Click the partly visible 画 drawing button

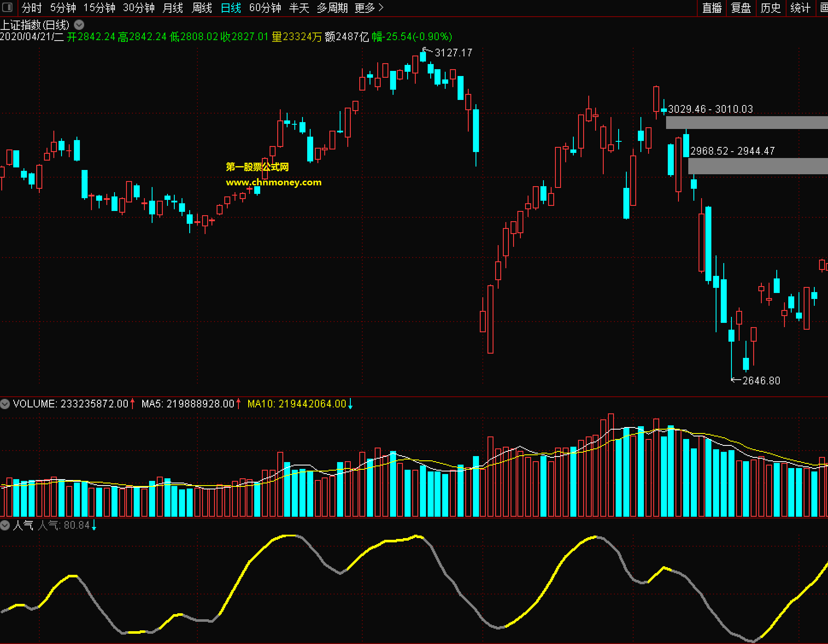pos(823,8)
